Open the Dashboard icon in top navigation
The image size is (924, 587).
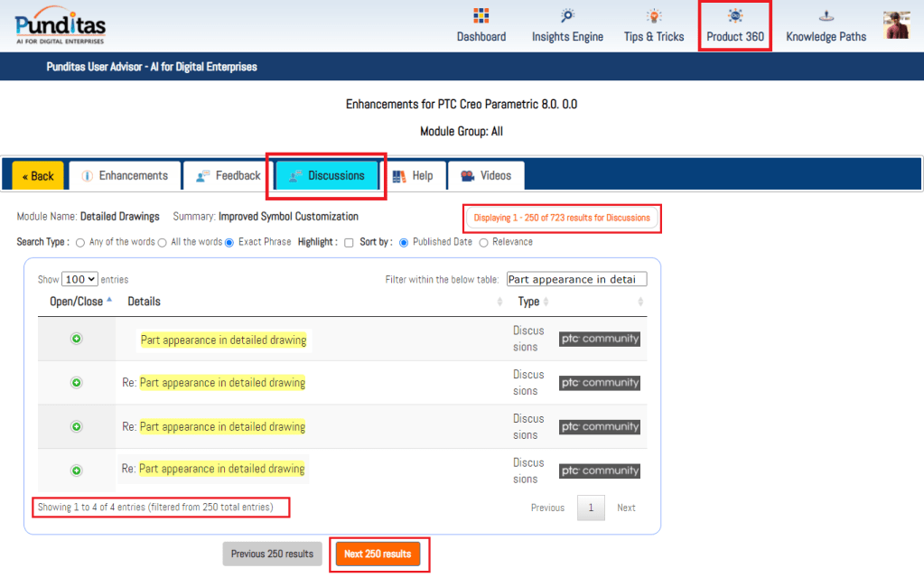[481, 16]
